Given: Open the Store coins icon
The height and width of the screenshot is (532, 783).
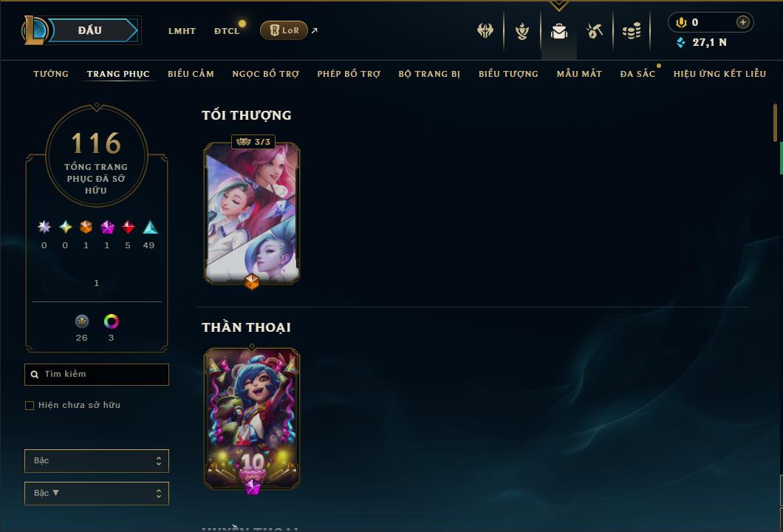Looking at the screenshot, I should point(632,32).
